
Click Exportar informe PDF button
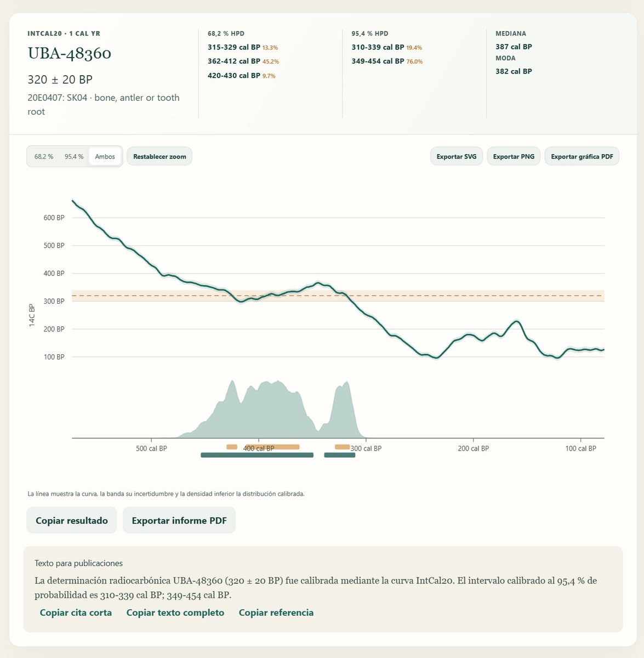pos(179,520)
